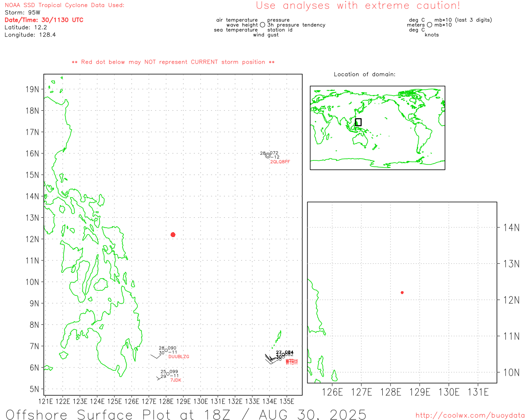This screenshot has height=420, width=525.
Task: Click the 5N latitude axis label
Action: (34, 389)
